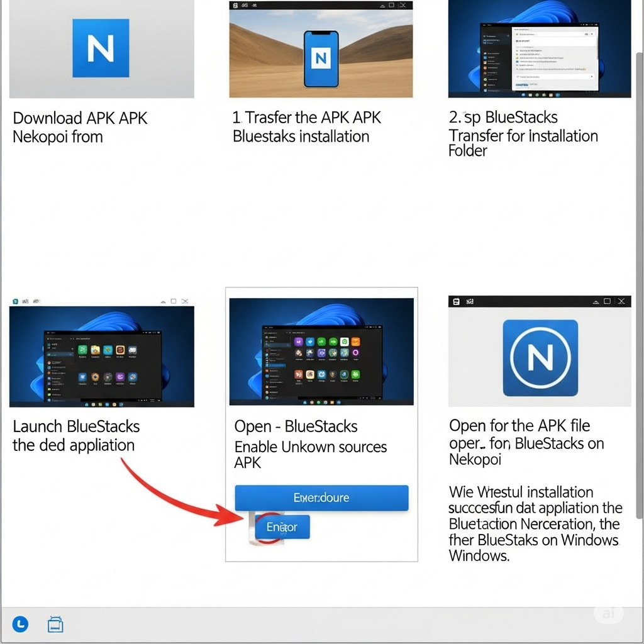Click the 'Enable Unkown sources APK' text
644x644 pixels.
tap(311, 454)
